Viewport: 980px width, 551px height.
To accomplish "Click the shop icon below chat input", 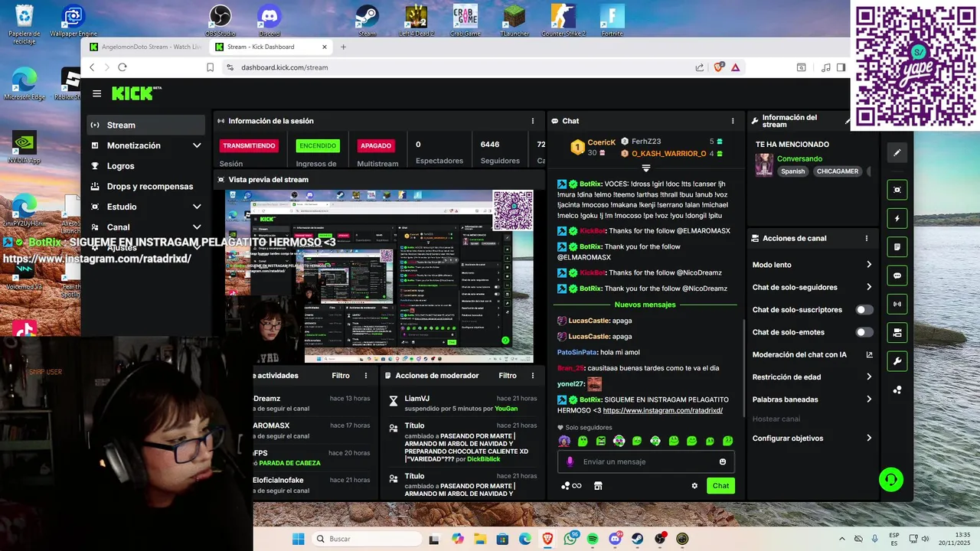I will [598, 486].
